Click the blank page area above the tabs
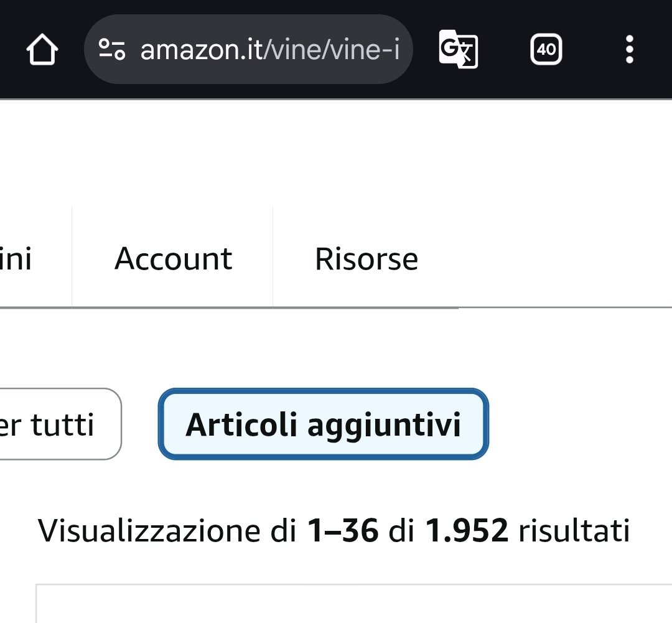The width and height of the screenshot is (672, 623). coord(336,152)
